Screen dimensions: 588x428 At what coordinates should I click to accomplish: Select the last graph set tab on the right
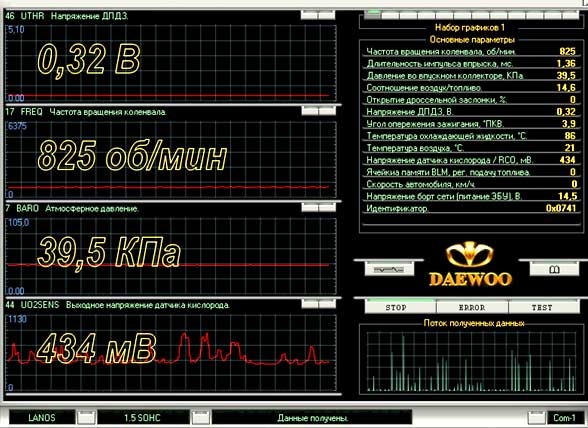pyautogui.click(x=571, y=15)
